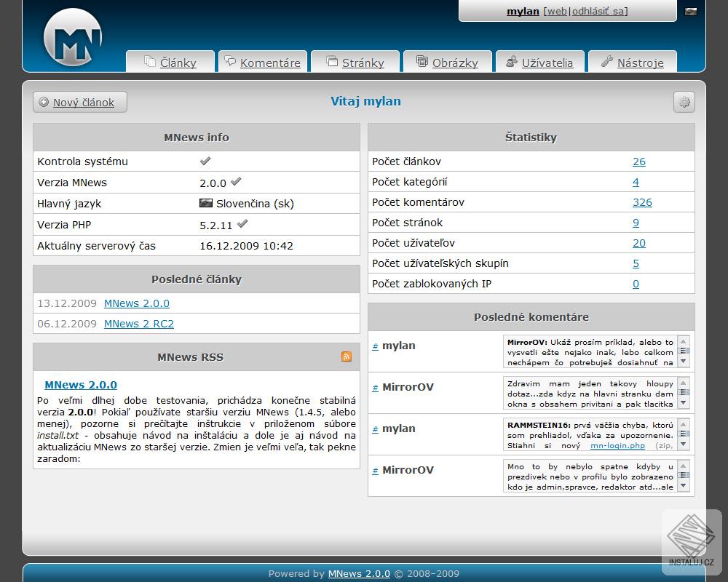The width and height of the screenshot is (728, 582).
Task: Click the up arrow of the first MirrorOV comment's scrollbar
Action: pyautogui.click(x=684, y=383)
